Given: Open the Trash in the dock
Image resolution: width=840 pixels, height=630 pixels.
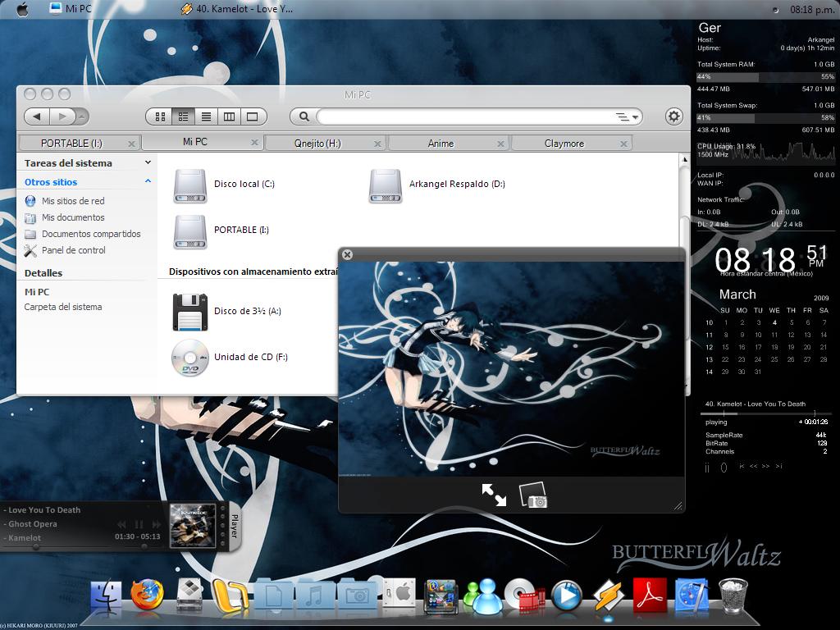Looking at the screenshot, I should [733, 596].
